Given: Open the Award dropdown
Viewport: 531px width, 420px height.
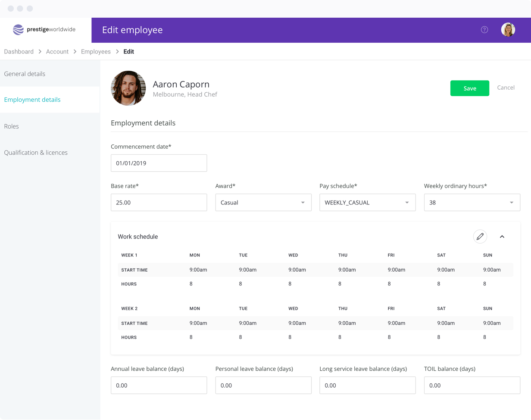Looking at the screenshot, I should [263, 202].
